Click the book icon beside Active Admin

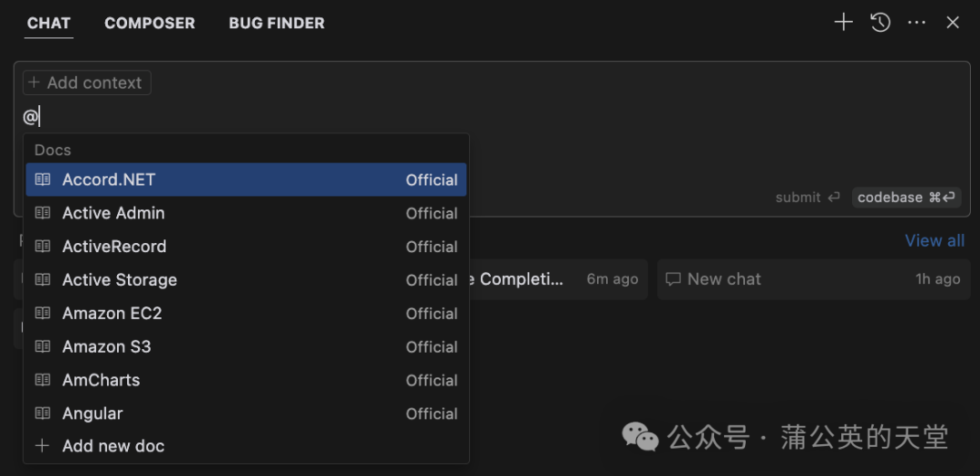coord(43,213)
